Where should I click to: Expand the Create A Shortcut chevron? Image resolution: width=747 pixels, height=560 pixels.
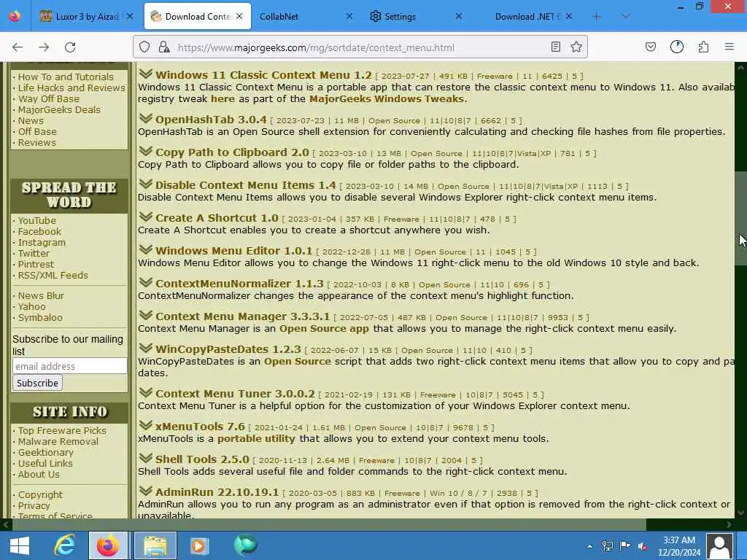coord(146,217)
